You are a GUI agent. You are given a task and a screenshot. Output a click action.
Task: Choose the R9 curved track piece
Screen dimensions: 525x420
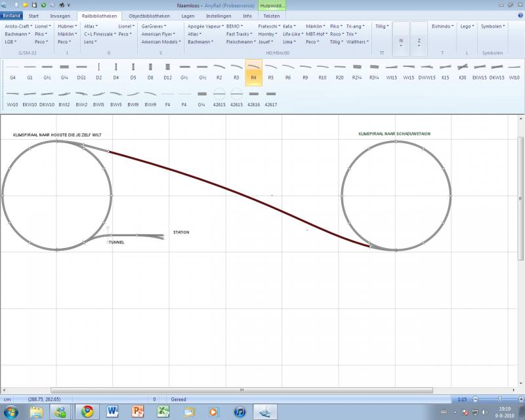tap(305, 70)
